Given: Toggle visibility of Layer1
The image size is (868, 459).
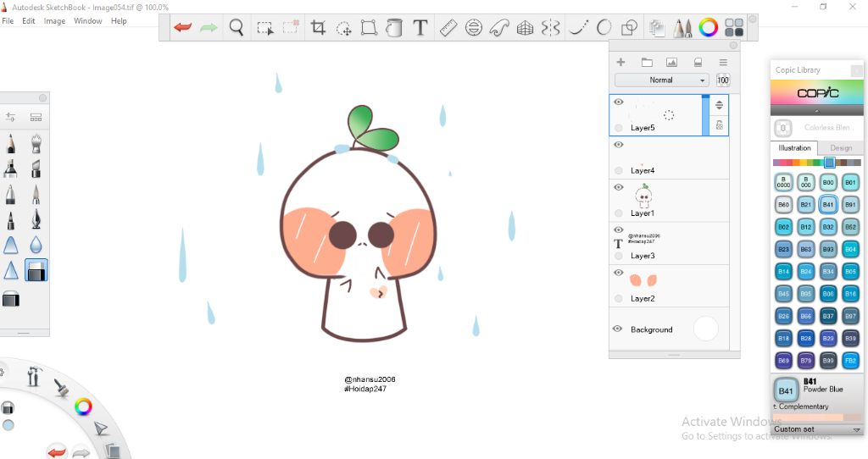Looking at the screenshot, I should click(618, 187).
